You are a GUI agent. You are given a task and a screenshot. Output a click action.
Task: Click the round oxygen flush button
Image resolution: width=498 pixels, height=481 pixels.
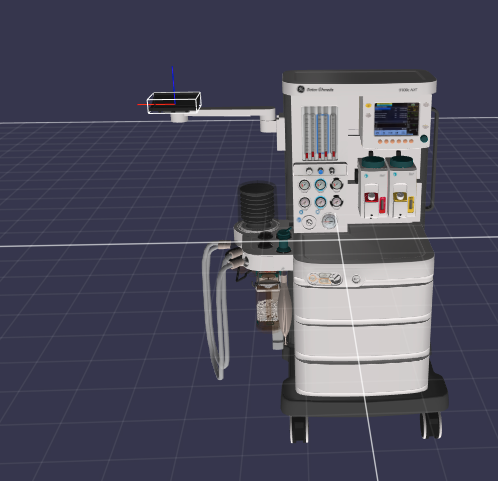pos(309,222)
